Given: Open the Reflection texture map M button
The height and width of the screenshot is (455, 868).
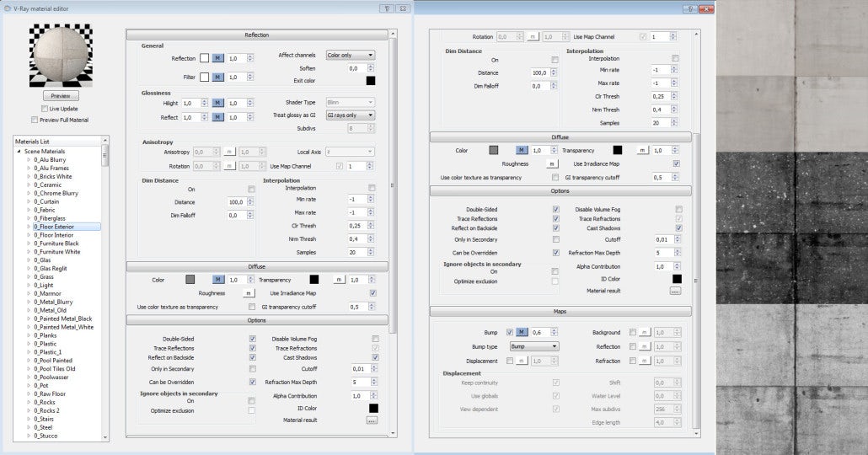Looking at the screenshot, I should click(217, 59).
